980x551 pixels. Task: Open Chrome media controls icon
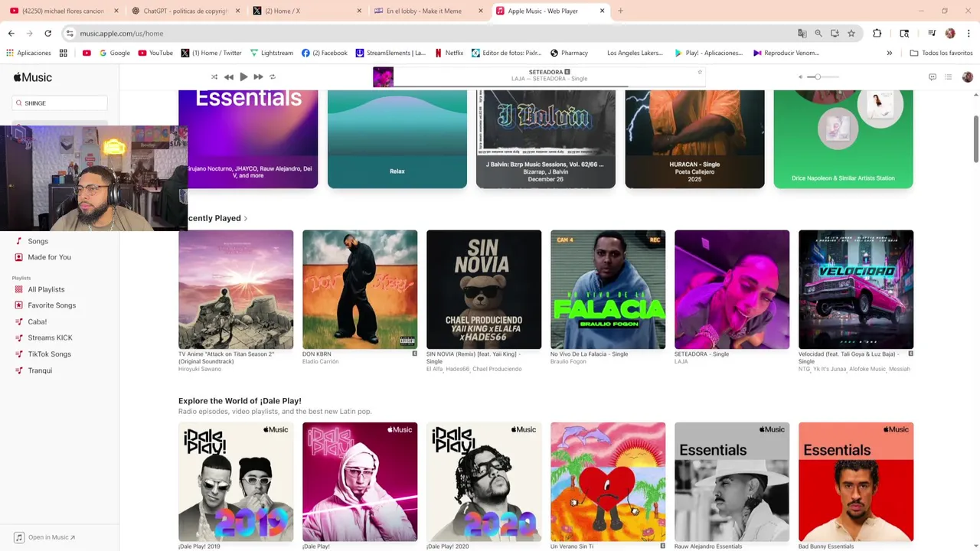pos(931,33)
